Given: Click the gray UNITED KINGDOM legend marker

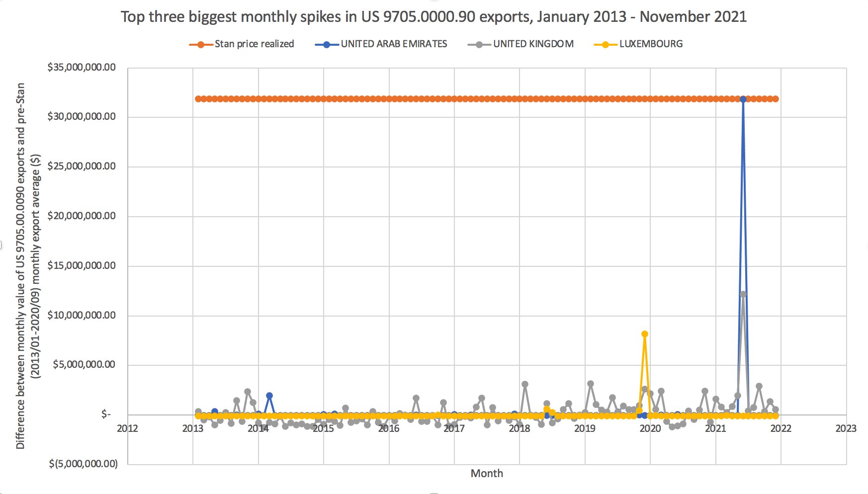Looking at the screenshot, I should (x=479, y=44).
